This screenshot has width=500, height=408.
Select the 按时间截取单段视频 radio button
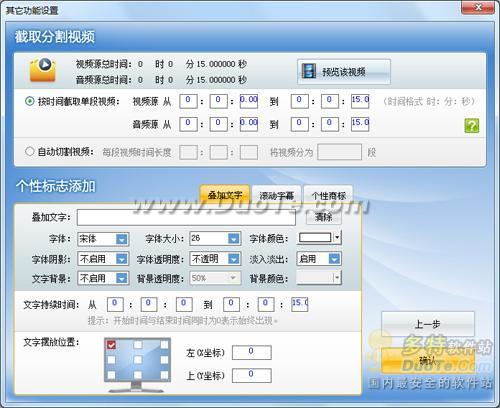(x=30, y=101)
